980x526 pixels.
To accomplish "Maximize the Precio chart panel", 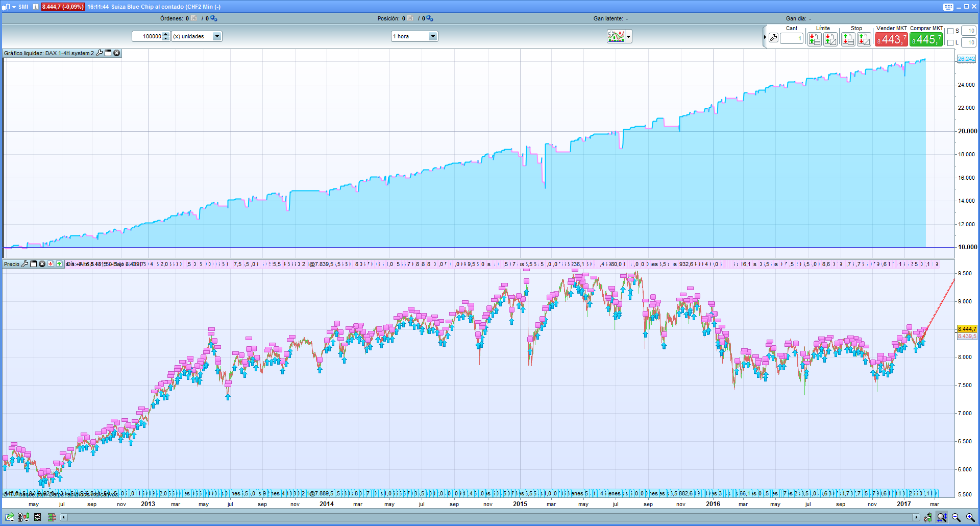I will coord(34,264).
